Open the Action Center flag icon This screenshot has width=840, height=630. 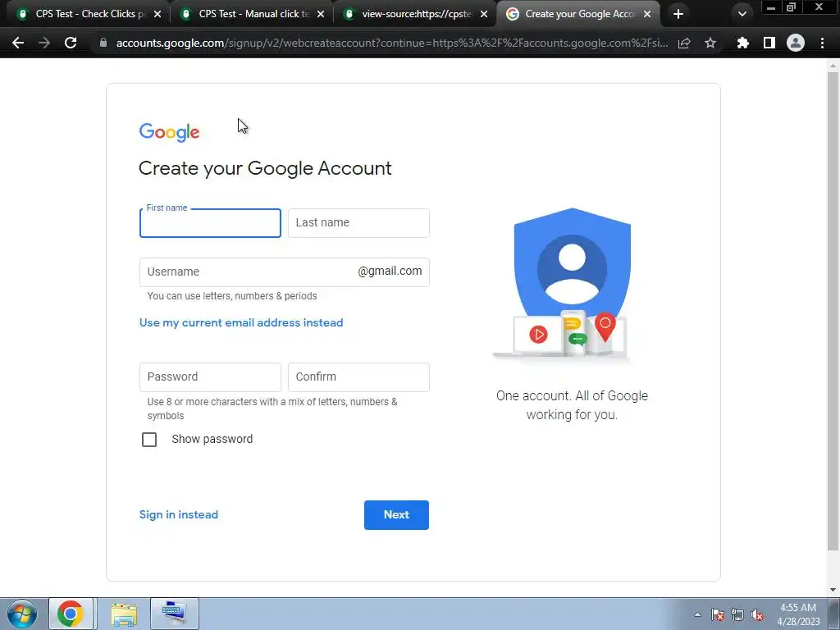click(x=718, y=614)
